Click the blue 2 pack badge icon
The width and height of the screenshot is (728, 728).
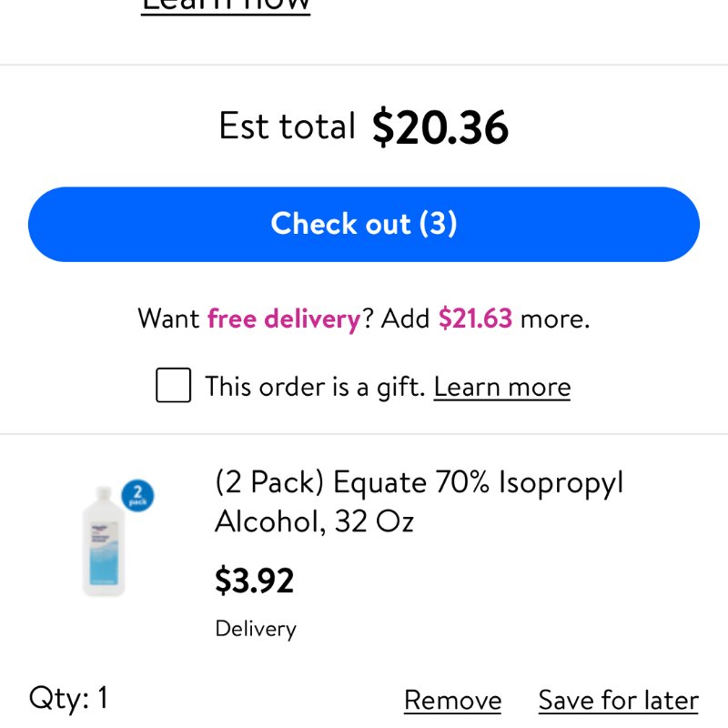pos(137,495)
